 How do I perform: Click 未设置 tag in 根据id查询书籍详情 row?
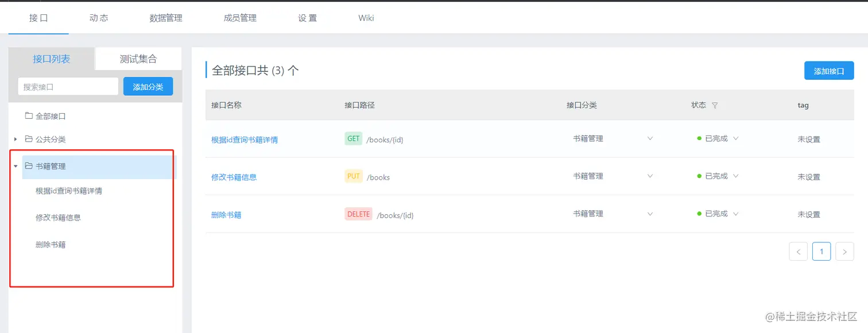tap(809, 140)
